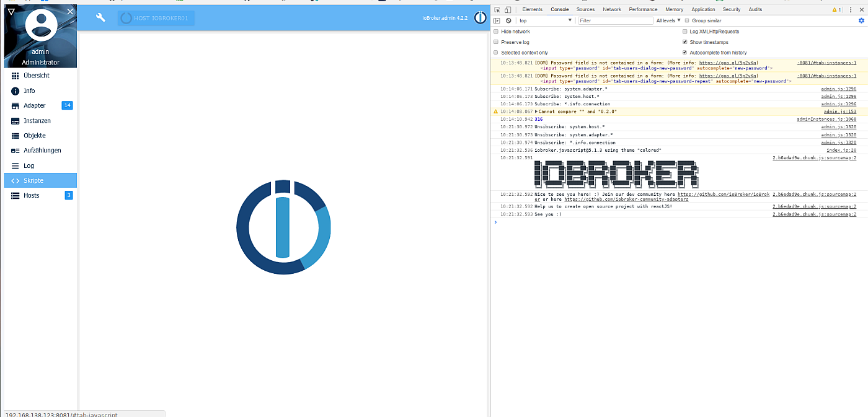The image size is (868, 417).
Task: Click the Übersicht grid icon
Action: [x=15, y=76]
